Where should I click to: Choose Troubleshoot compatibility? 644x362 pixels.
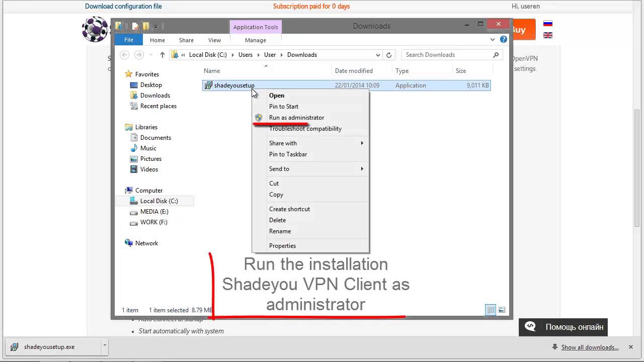click(x=310, y=129)
